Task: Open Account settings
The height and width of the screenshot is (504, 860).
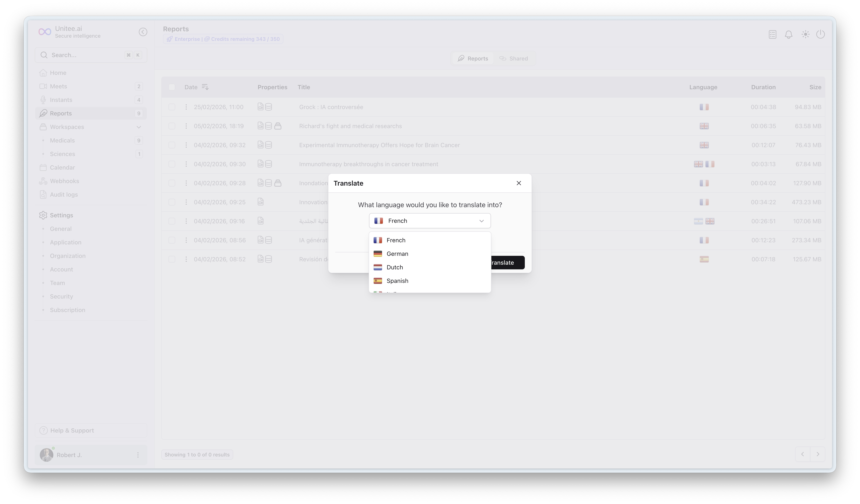Action: point(61,269)
